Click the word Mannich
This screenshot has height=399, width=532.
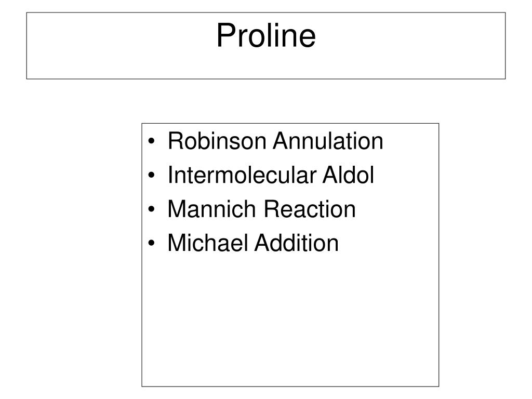tap(212, 209)
